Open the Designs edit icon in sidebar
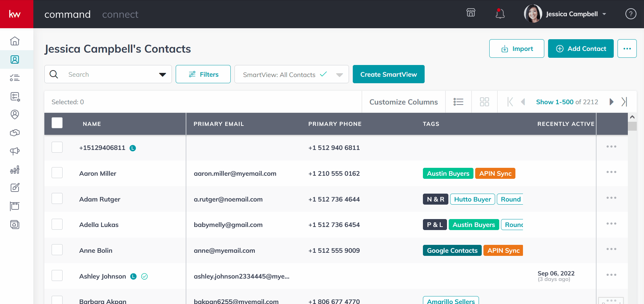The width and height of the screenshot is (644, 304). [x=15, y=188]
